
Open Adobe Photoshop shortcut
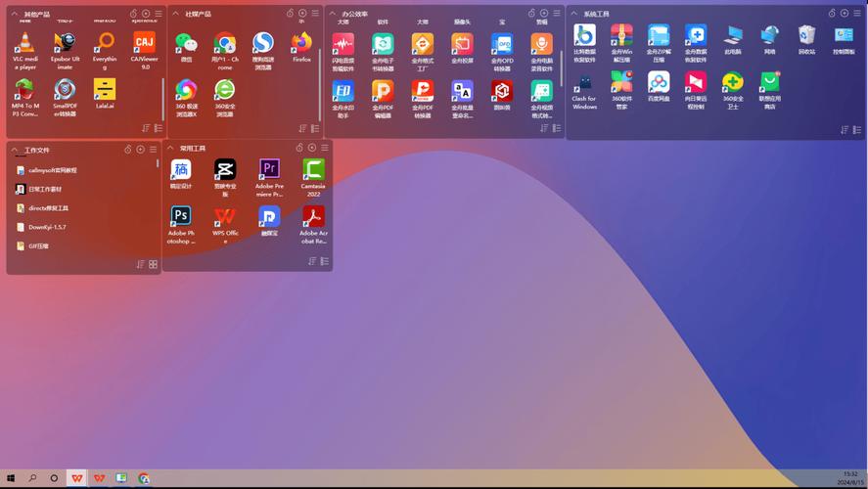coord(181,217)
